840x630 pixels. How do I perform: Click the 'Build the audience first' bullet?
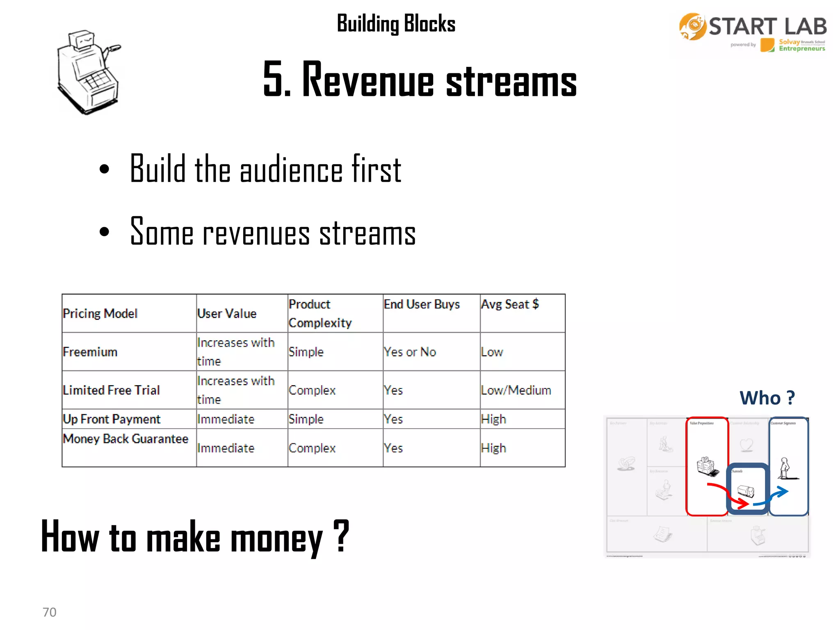(265, 169)
